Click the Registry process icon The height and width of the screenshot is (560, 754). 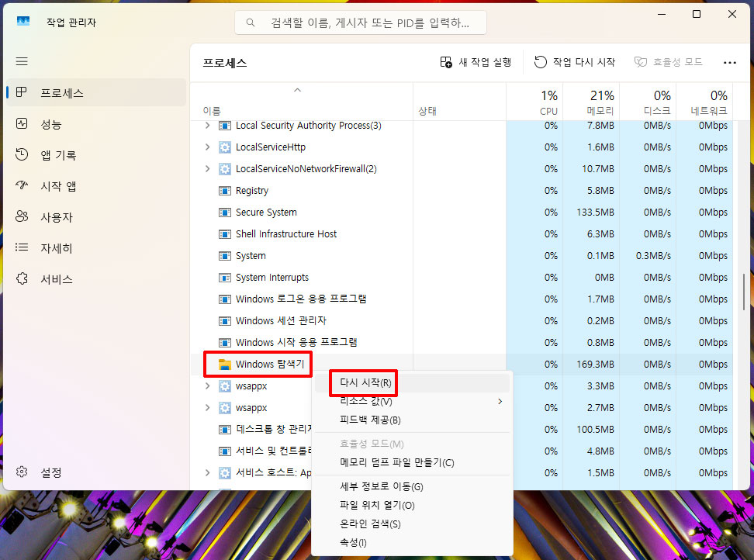(224, 191)
